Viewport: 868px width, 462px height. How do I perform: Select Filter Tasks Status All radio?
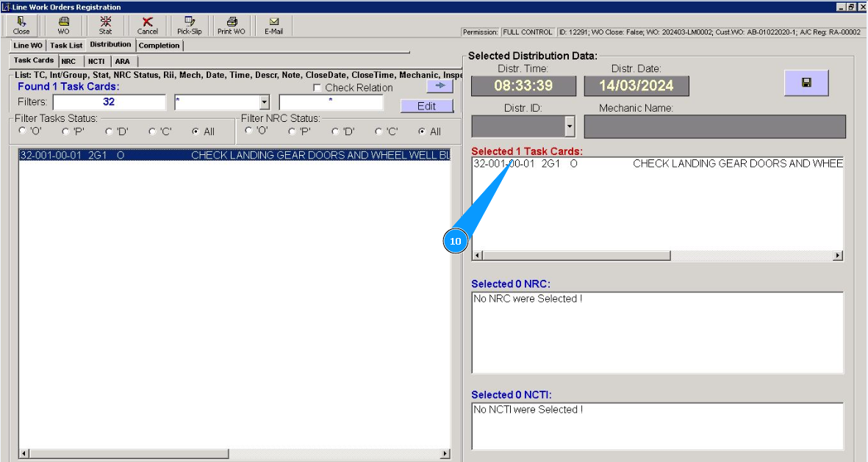196,131
